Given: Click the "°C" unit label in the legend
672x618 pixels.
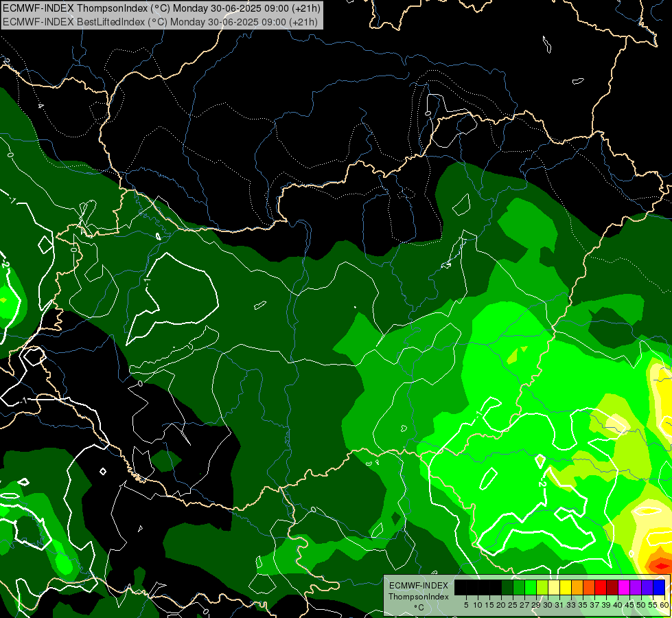Looking at the screenshot, I should [419, 608].
